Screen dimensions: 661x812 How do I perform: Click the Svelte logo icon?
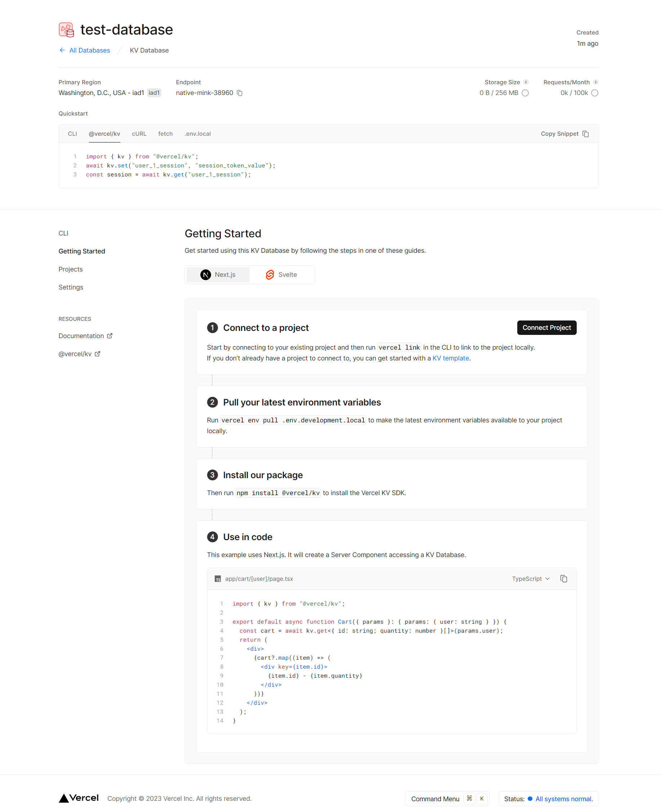coord(270,275)
